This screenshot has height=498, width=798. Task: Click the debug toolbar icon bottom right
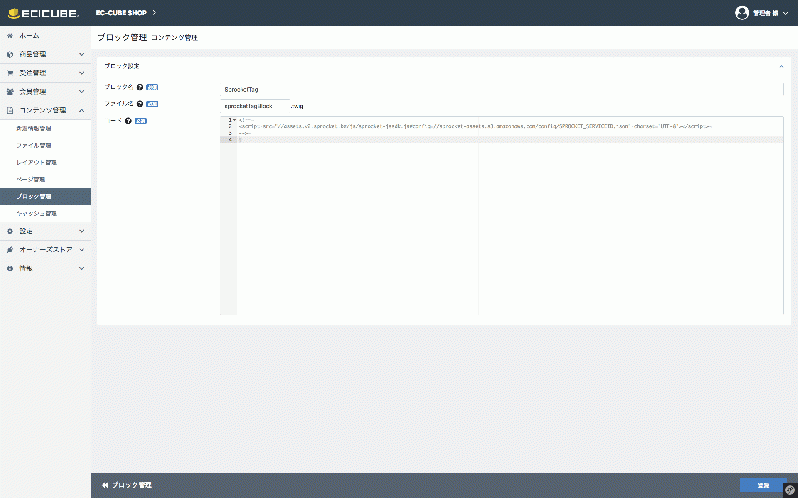(x=790, y=490)
